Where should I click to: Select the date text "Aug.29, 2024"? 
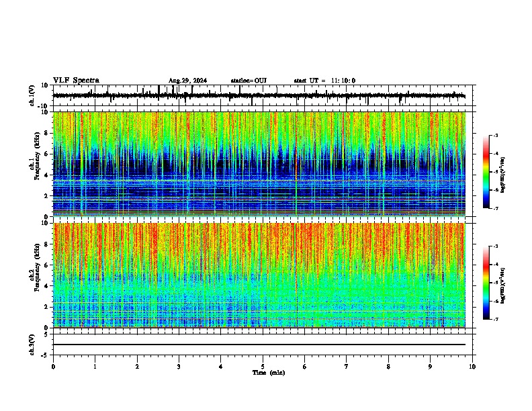(187, 81)
